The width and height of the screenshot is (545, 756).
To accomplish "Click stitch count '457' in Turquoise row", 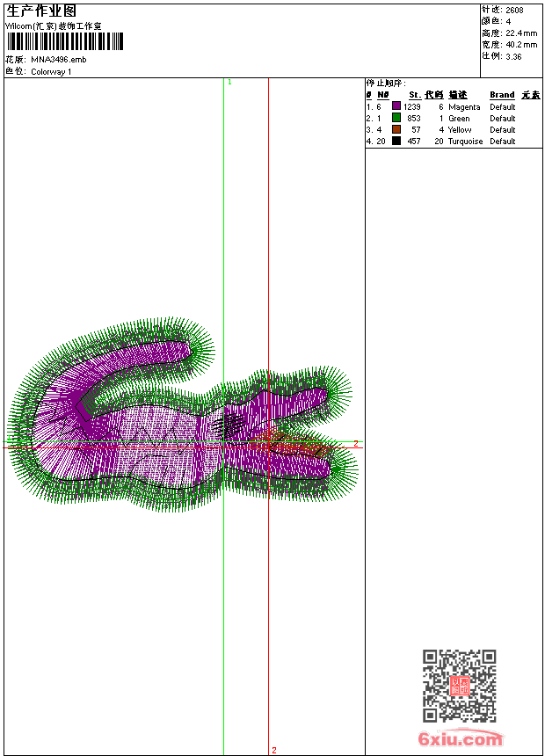I will (x=414, y=142).
